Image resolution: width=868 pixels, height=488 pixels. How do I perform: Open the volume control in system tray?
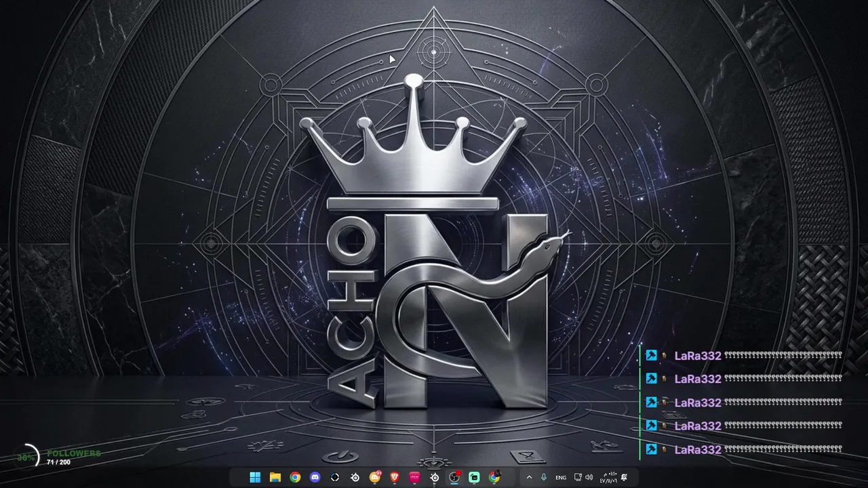pyautogui.click(x=589, y=477)
